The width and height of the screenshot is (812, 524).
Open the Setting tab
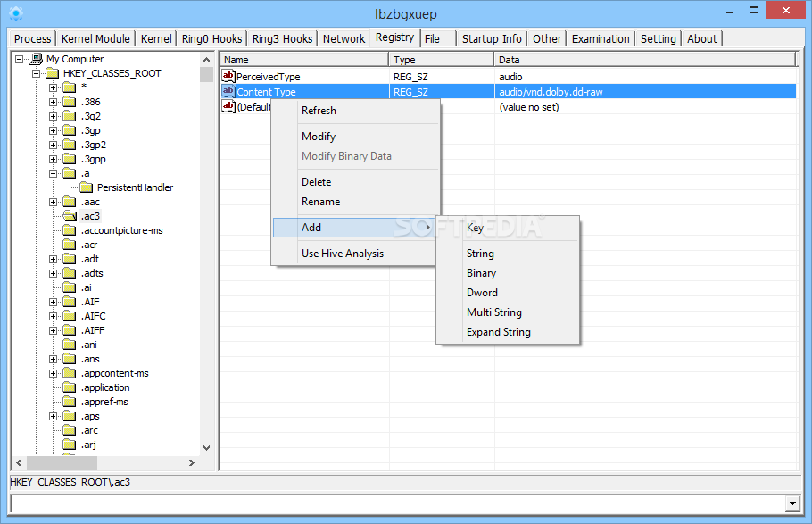tap(659, 39)
